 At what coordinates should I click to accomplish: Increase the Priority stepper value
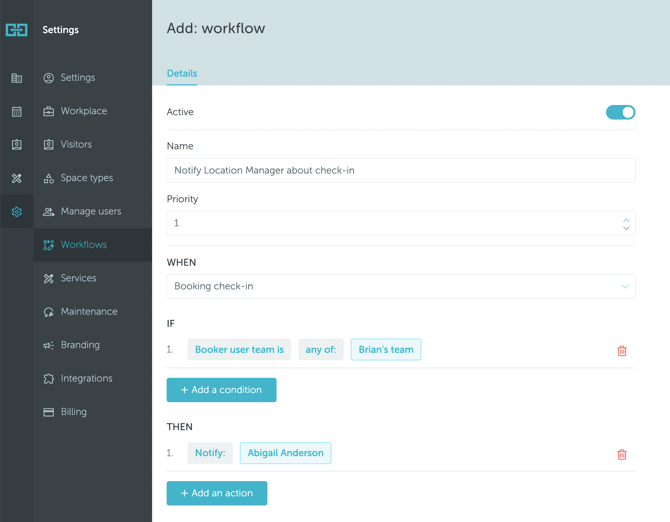click(x=626, y=219)
